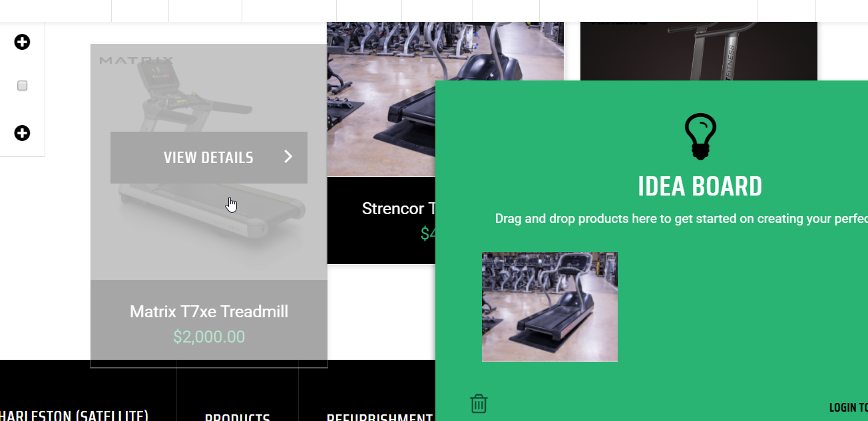The image size is (868, 421).
Task: Click the trash icon on the Idea Board
Action: (x=479, y=404)
